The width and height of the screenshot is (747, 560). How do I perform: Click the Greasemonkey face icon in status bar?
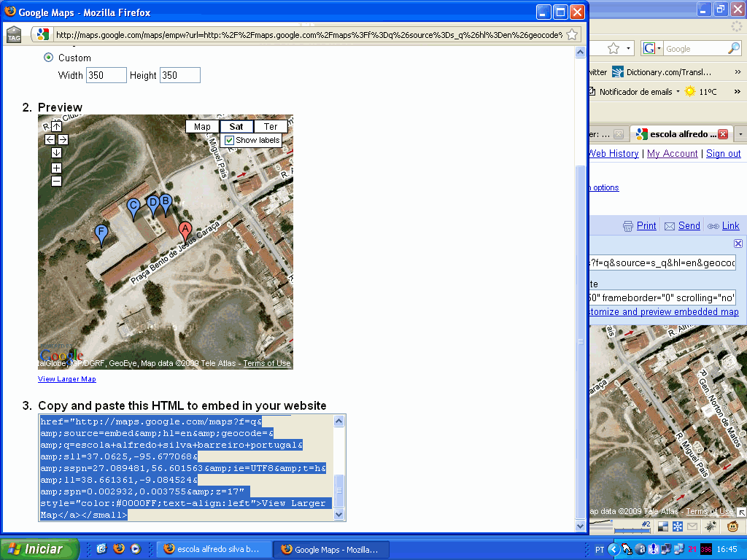pos(732,526)
